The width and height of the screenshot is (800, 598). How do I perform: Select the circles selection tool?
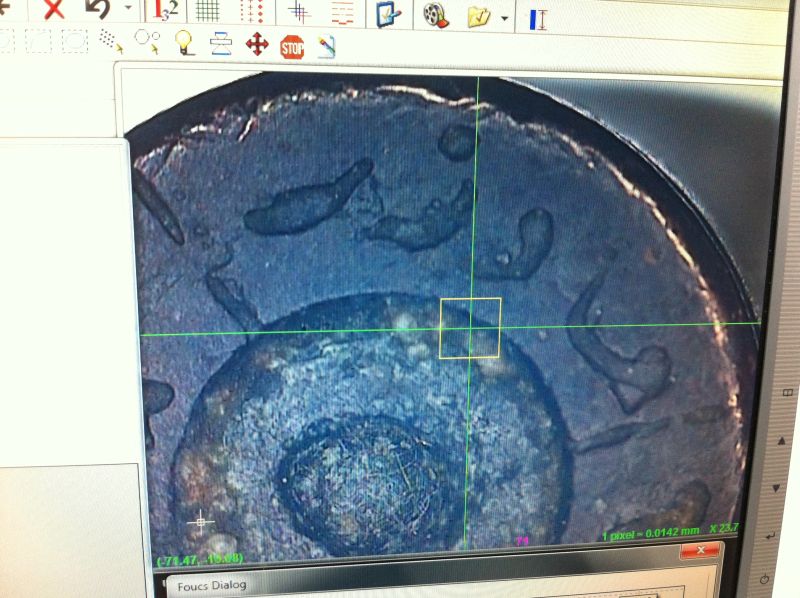coord(147,41)
